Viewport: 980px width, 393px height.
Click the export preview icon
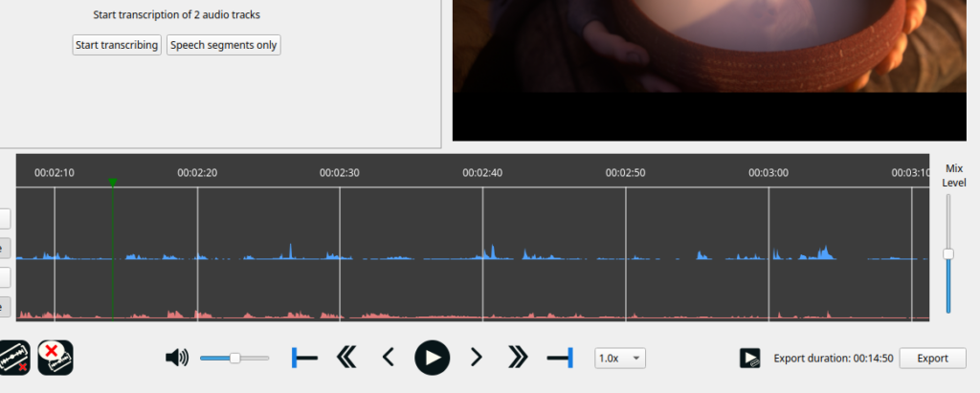(749, 358)
